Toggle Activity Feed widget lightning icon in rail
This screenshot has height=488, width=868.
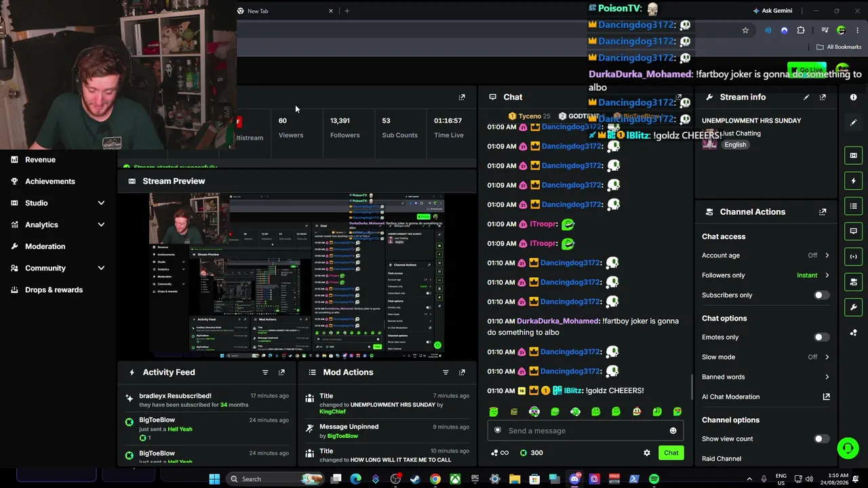(x=853, y=181)
